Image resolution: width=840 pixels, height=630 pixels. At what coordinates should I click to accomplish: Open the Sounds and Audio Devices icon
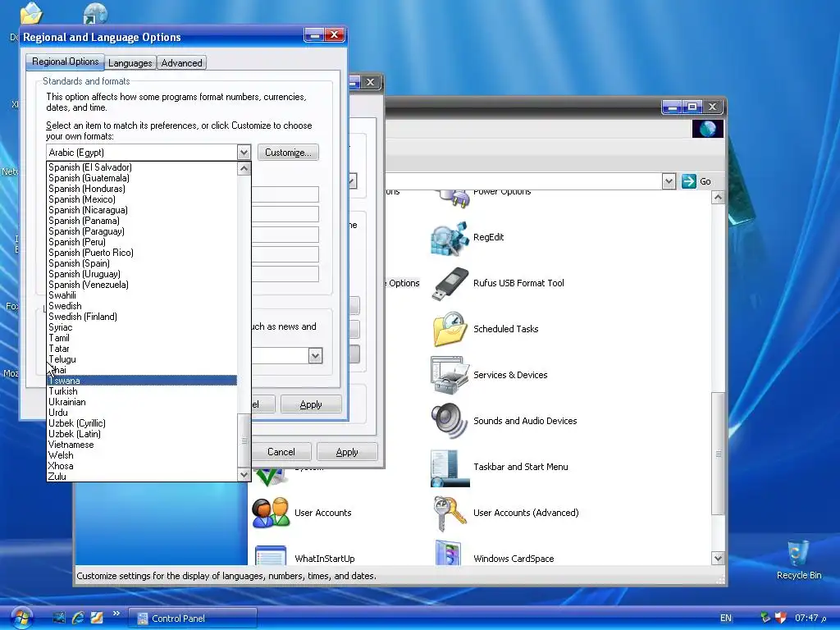point(450,421)
